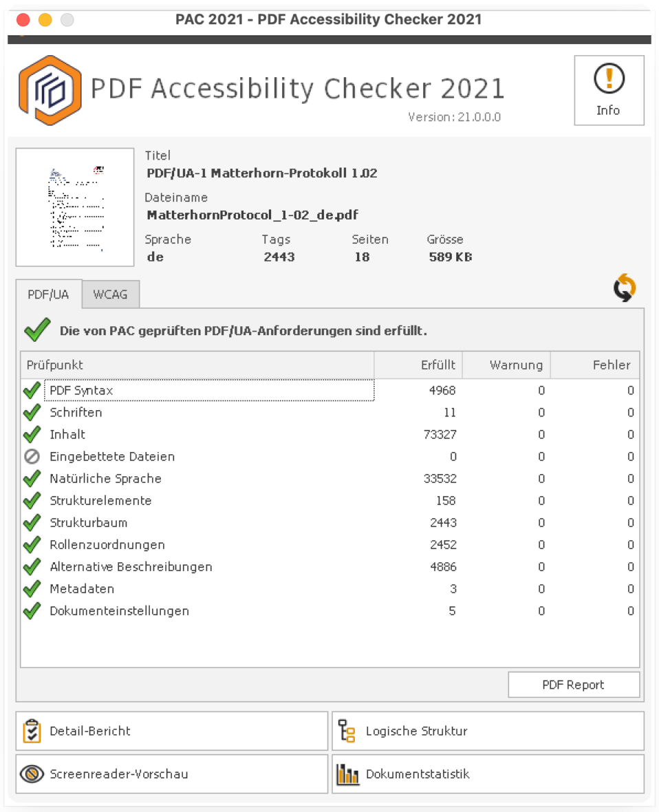Select the crossed-out icon beside Eingebettete Dateien
The image size is (659, 812).
click(31, 456)
